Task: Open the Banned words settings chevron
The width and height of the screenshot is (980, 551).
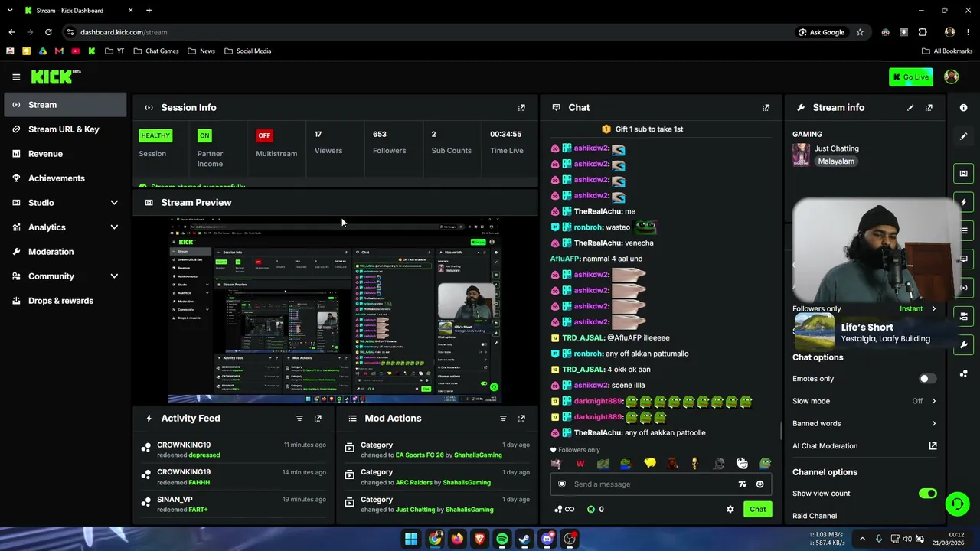Action: (x=933, y=423)
